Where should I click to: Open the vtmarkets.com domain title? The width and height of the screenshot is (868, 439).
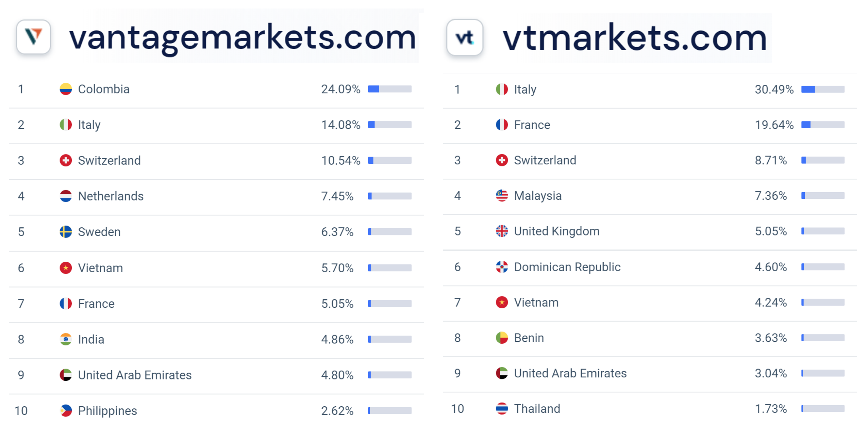[x=635, y=38]
